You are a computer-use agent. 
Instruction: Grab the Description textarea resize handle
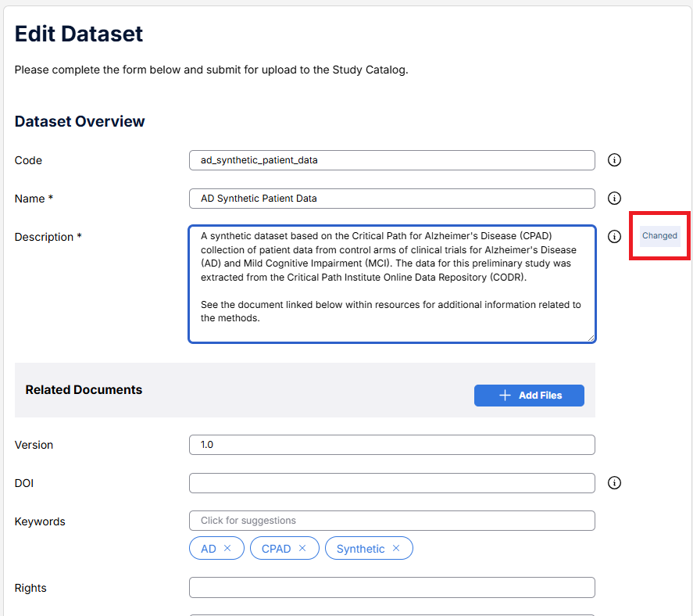[591, 338]
